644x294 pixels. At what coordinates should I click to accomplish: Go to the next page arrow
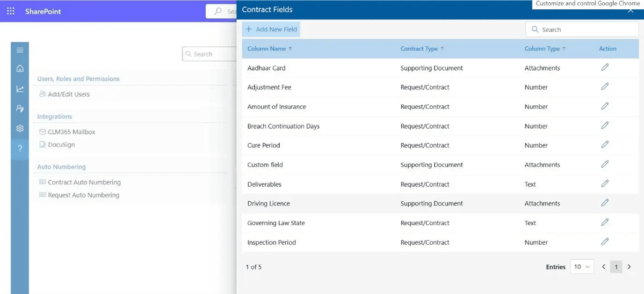[629, 267]
